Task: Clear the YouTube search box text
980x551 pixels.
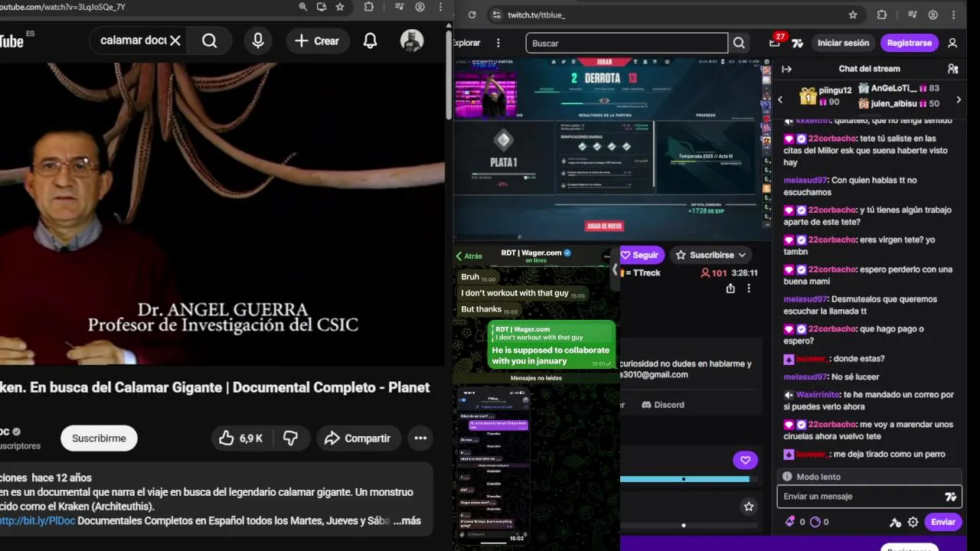Action: 175,41
